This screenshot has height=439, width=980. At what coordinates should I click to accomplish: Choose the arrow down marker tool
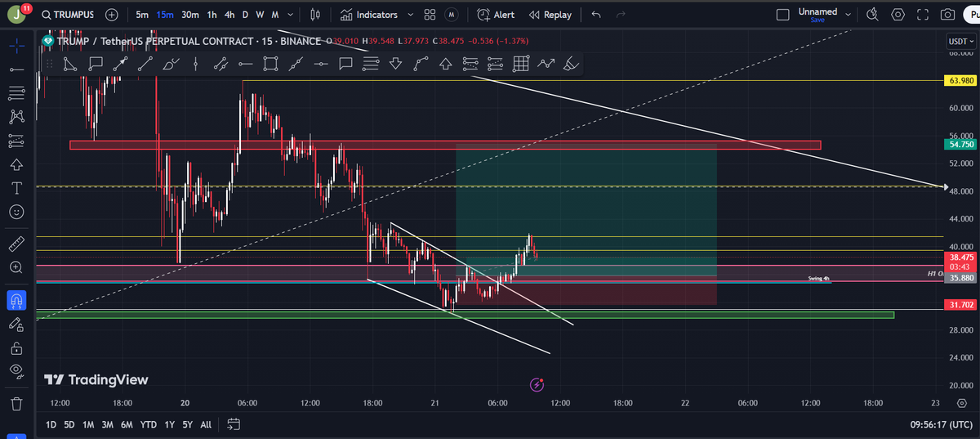click(396, 63)
